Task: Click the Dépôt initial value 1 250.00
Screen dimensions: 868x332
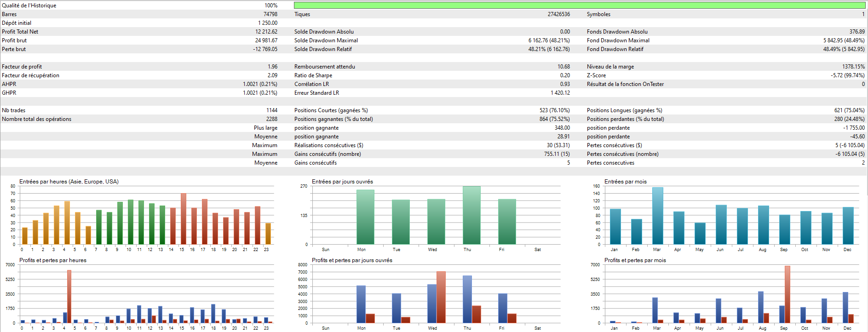Action: [x=268, y=23]
